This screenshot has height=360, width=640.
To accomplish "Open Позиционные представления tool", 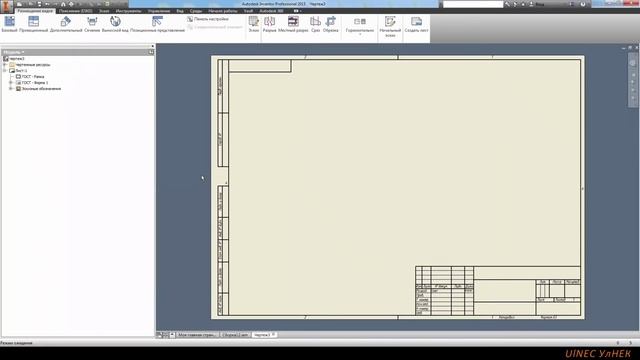I will pyautogui.click(x=157, y=24).
